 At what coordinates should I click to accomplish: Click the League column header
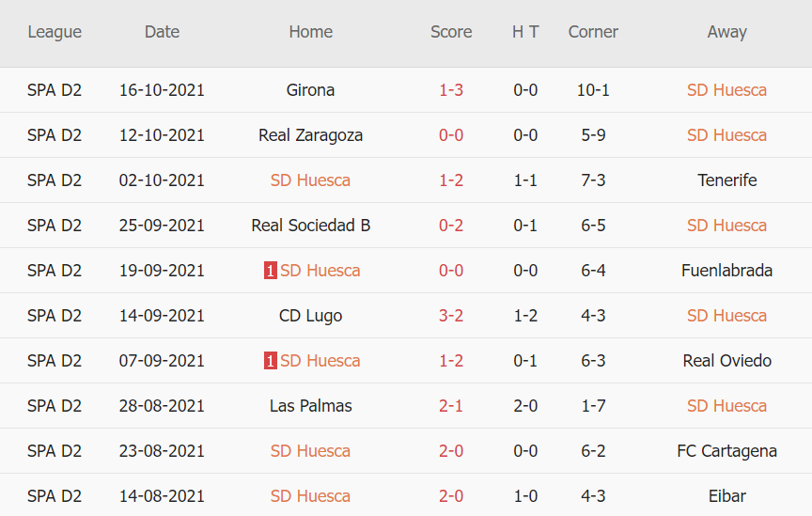click(55, 32)
